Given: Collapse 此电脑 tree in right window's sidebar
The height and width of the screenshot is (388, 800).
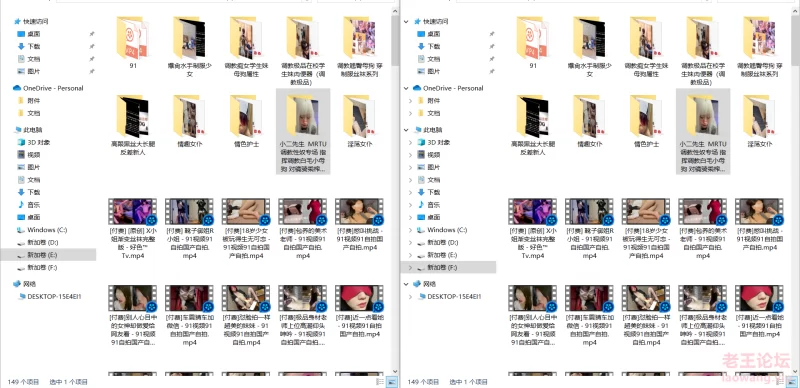Looking at the screenshot, I should pos(406,130).
